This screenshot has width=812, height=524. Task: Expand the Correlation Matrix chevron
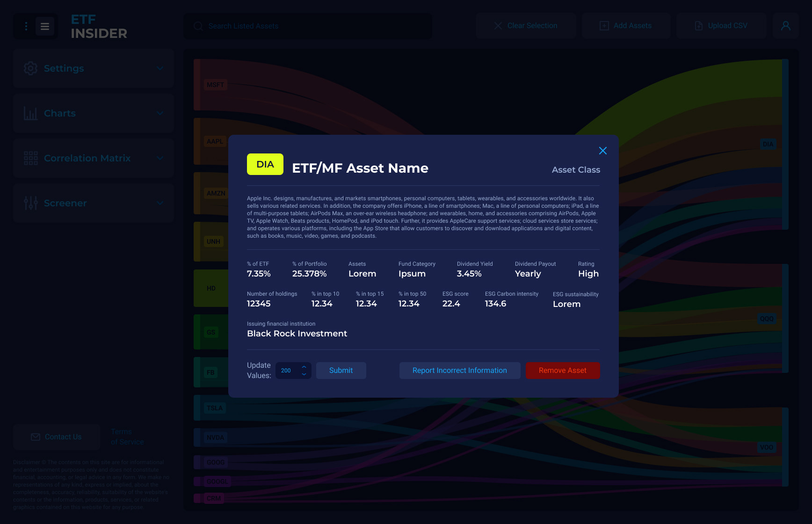point(160,158)
